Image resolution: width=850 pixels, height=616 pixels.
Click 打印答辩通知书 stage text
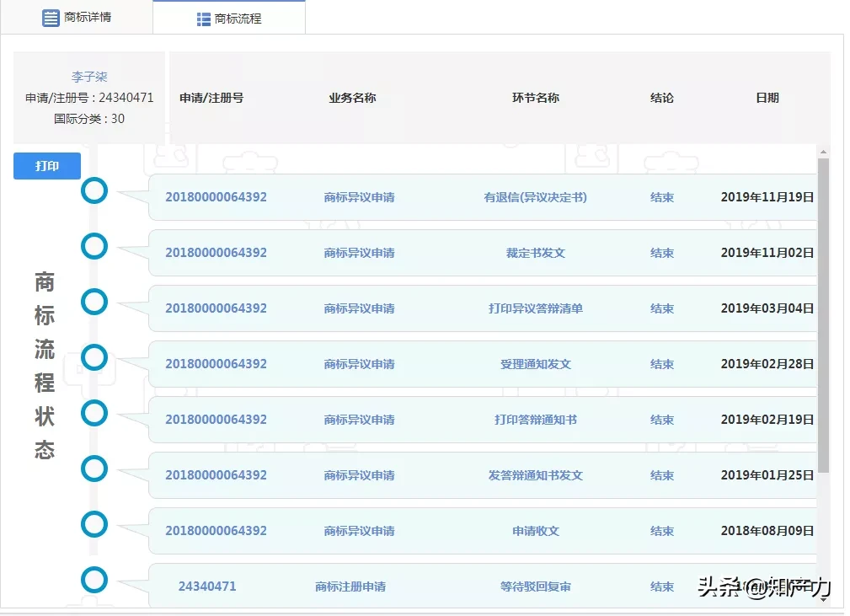click(x=536, y=420)
